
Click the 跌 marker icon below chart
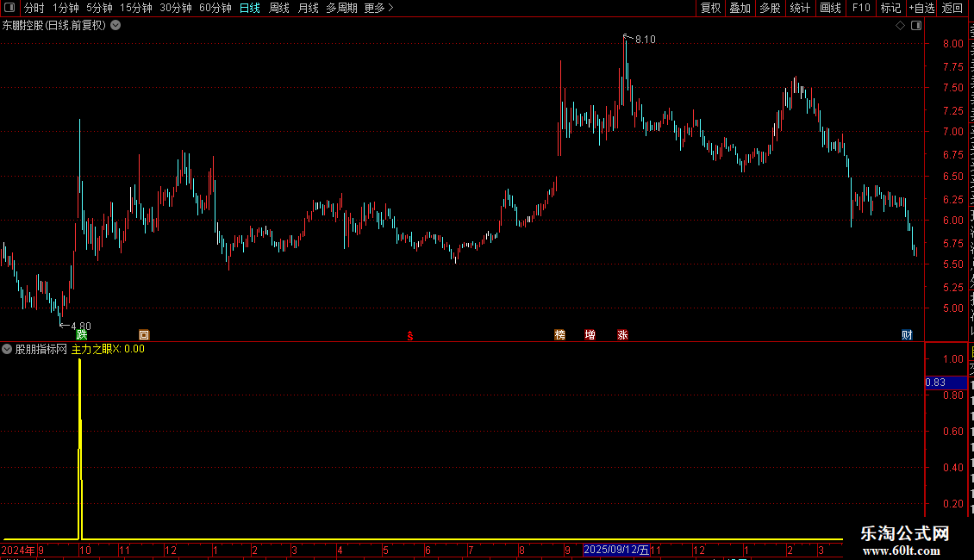81,335
